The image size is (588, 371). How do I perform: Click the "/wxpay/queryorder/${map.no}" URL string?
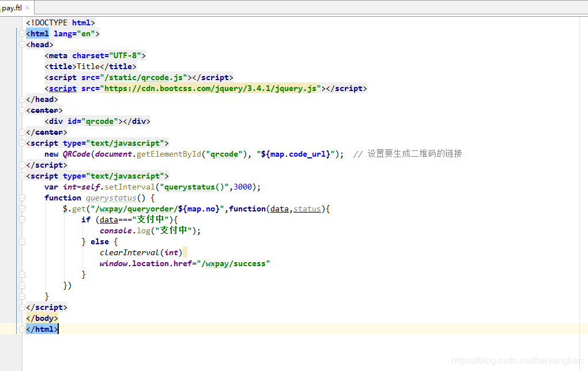tap(157, 209)
